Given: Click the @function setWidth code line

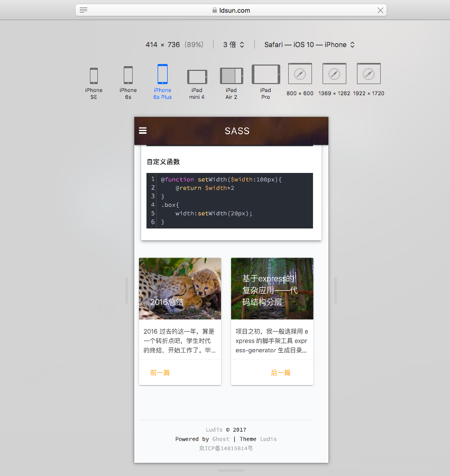Looking at the screenshot, I should click(x=221, y=179).
